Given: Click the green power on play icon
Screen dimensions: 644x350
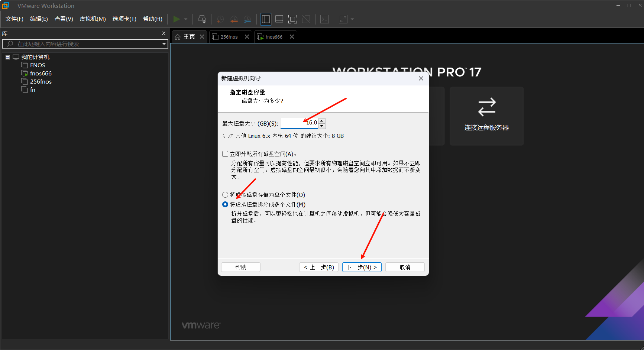Looking at the screenshot, I should point(177,19).
